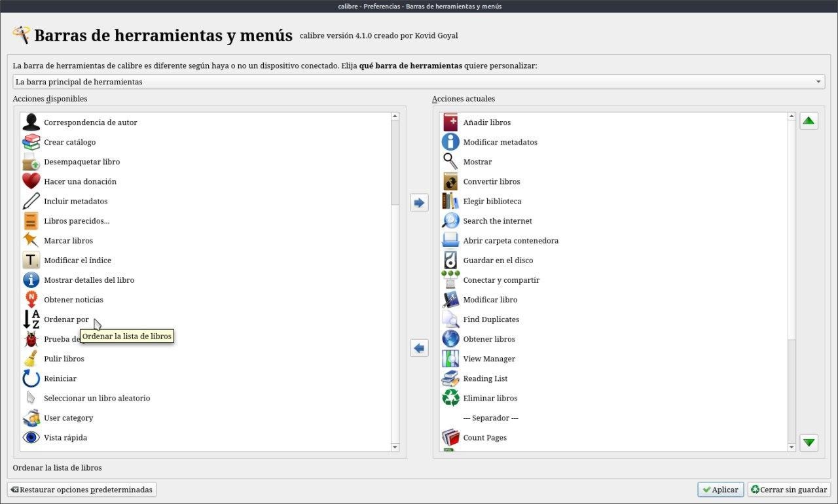Select Seleccionar un libro aleatorio item
Viewport: 838px width, 504px height.
(x=206, y=398)
